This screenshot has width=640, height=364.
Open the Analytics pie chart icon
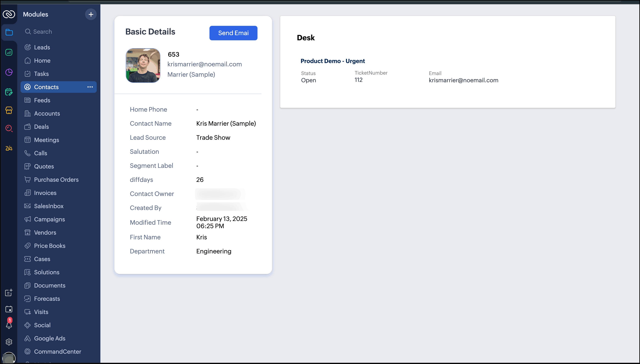coord(9,72)
